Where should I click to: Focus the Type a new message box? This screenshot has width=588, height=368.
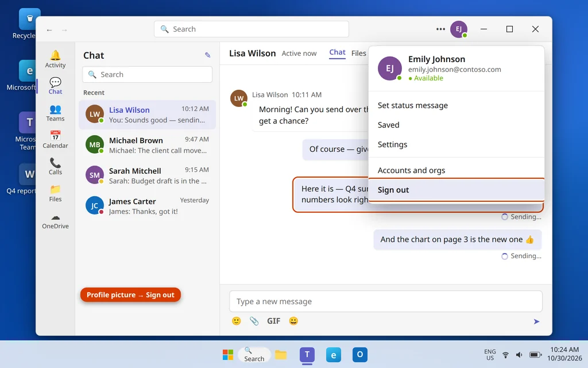386,301
